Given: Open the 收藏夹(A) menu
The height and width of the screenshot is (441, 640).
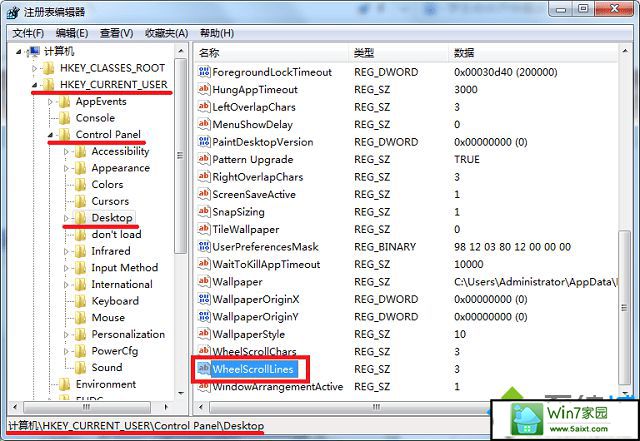Looking at the screenshot, I should 167,33.
